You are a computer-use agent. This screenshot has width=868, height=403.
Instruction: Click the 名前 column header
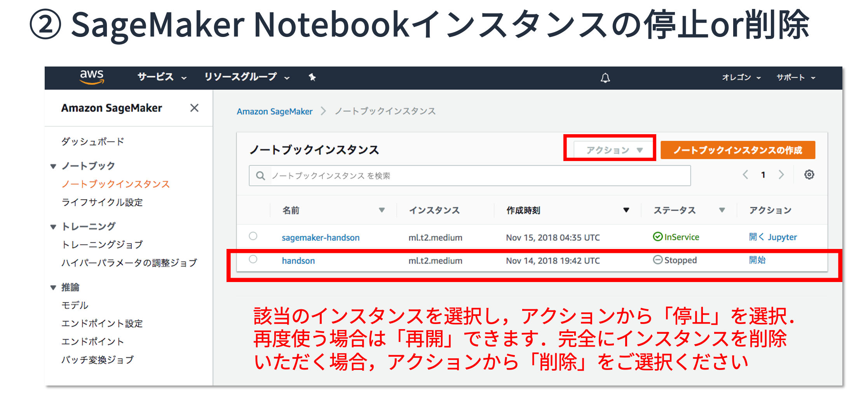291,210
